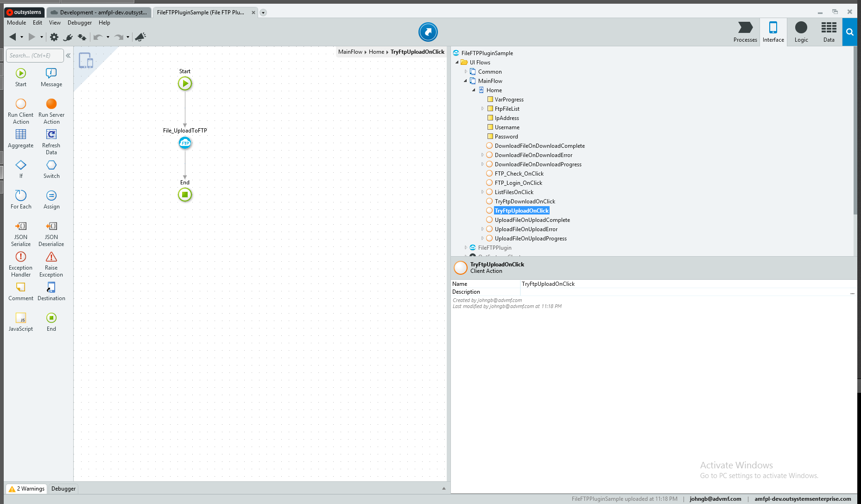
Task: Open the tab list dropdown arrow
Action: tap(263, 13)
